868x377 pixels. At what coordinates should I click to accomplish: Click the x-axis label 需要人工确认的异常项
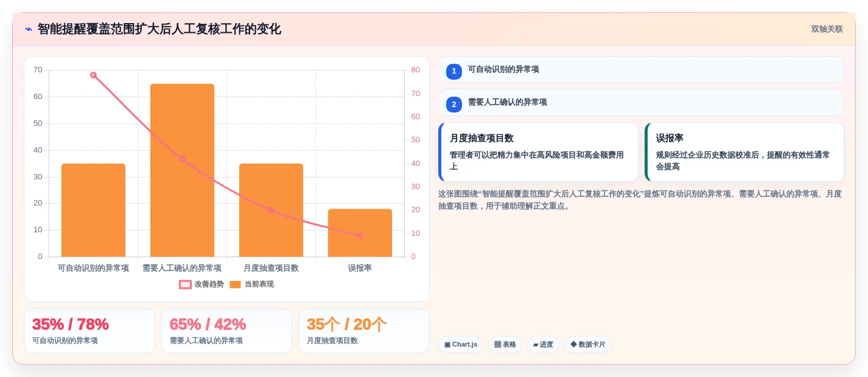click(182, 268)
